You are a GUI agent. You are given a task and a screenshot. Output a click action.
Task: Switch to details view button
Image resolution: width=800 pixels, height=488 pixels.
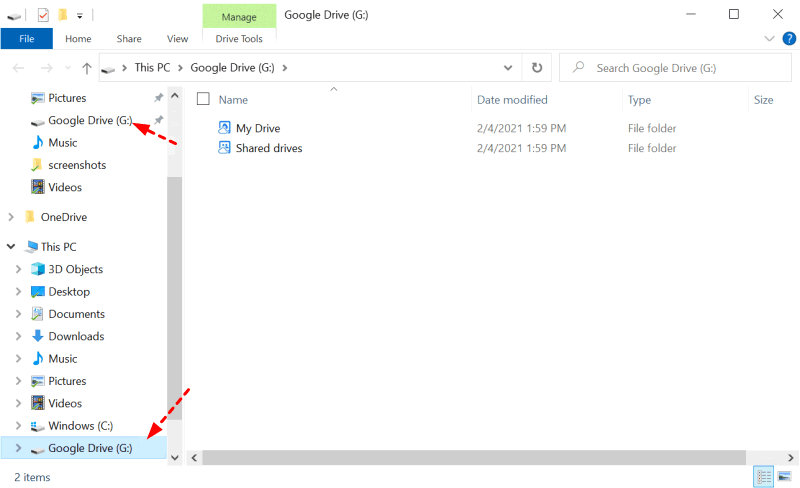tap(764, 477)
